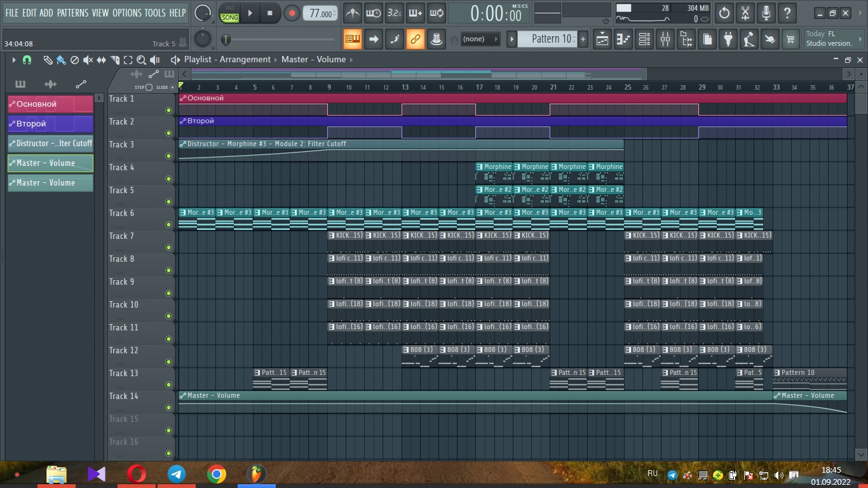Click the red record button
This screenshot has height=488, width=868.
[x=292, y=13]
